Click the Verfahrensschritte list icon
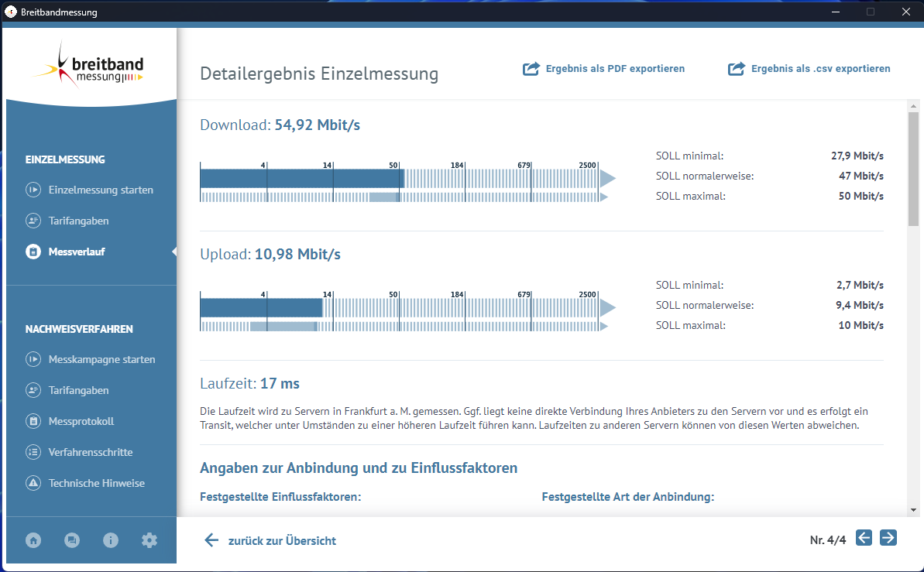 (33, 452)
